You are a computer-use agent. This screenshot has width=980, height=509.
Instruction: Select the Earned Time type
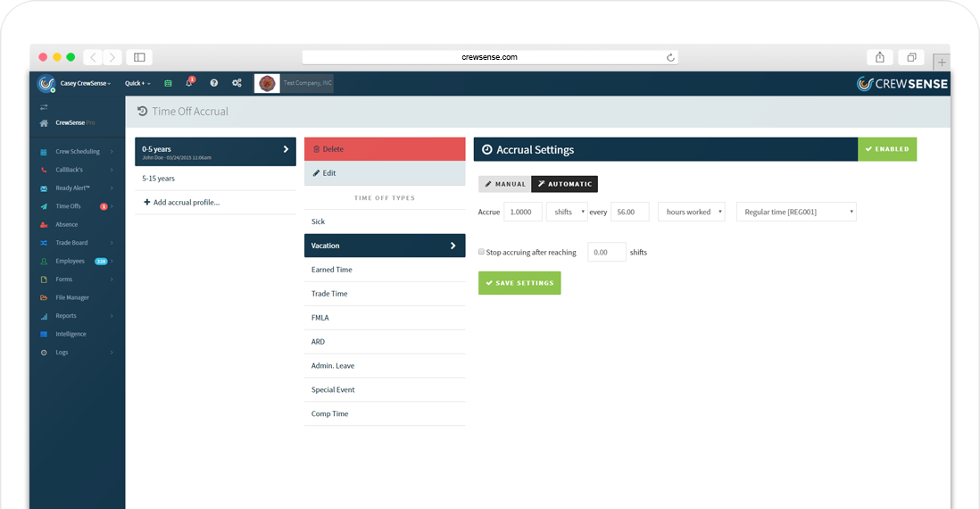click(385, 270)
